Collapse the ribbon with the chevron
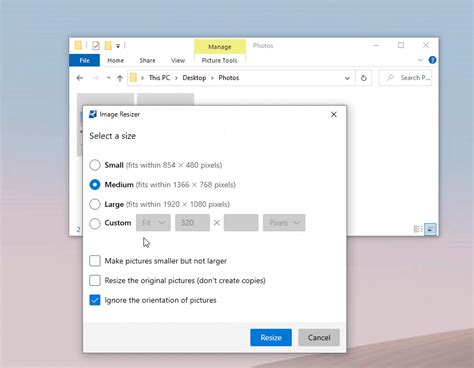Image resolution: width=474 pixels, height=368 pixels. tap(420, 60)
